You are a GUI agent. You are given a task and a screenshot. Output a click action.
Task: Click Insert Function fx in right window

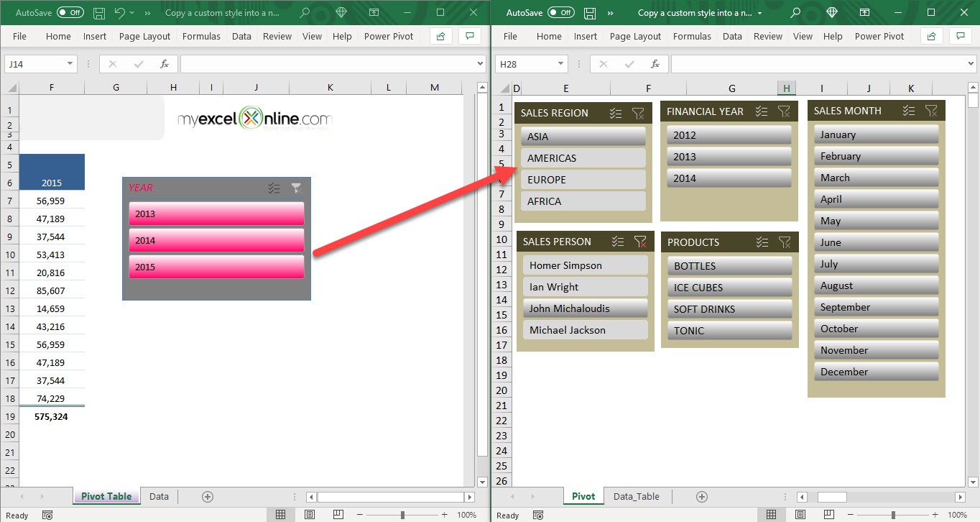pyautogui.click(x=655, y=64)
